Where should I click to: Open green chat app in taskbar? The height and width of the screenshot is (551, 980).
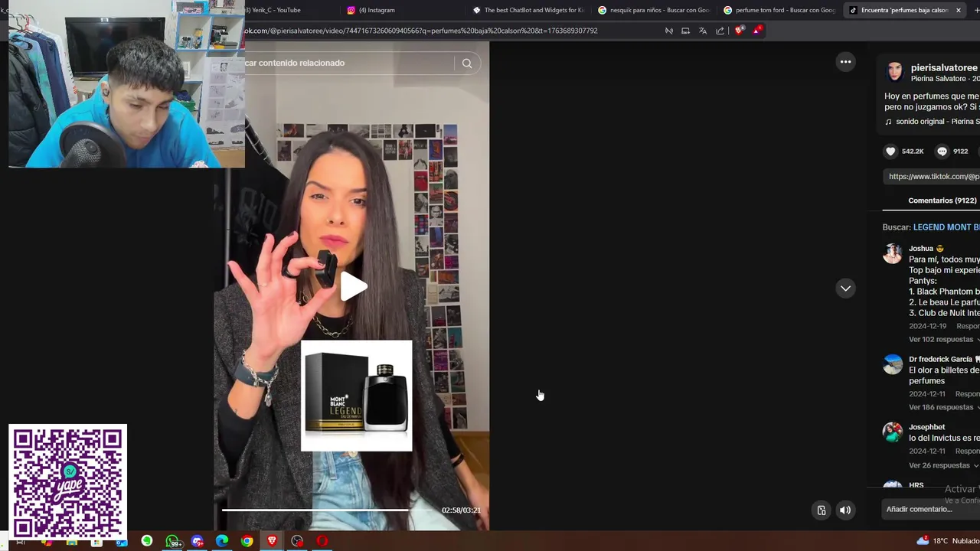(x=147, y=542)
